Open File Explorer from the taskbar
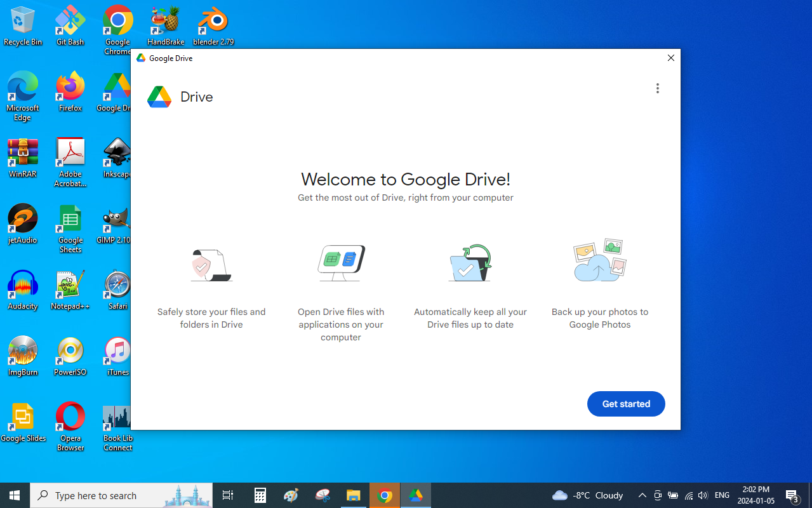This screenshot has width=812, height=508. coord(354,495)
